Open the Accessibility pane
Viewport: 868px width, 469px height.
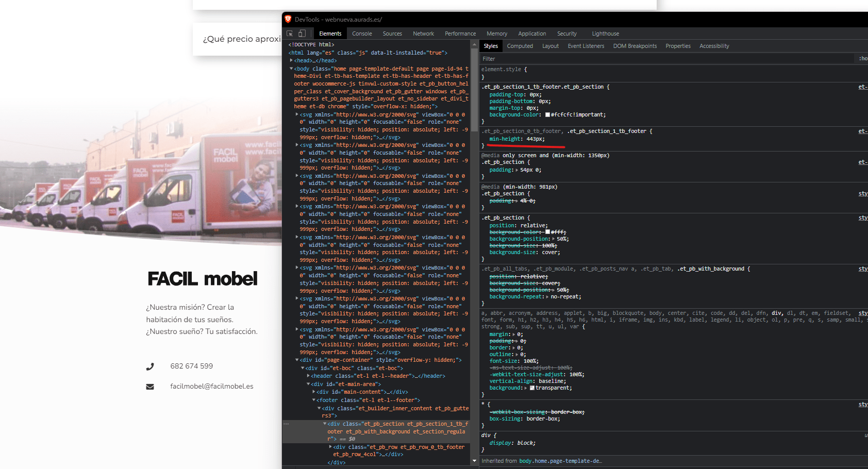coord(714,46)
